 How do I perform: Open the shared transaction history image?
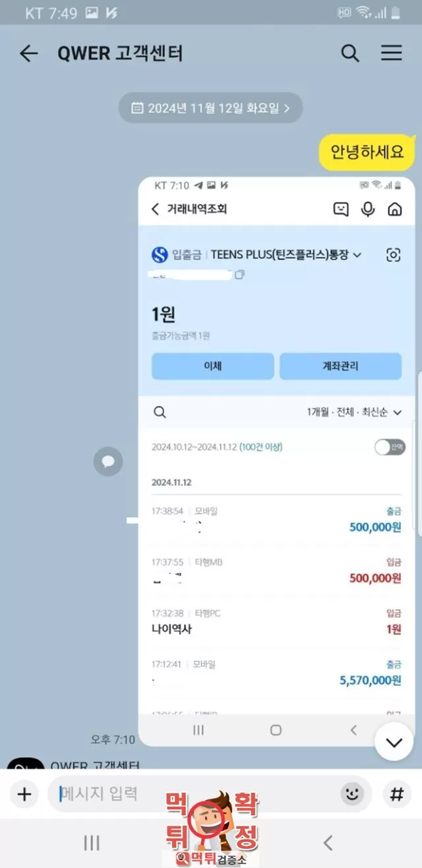276,461
